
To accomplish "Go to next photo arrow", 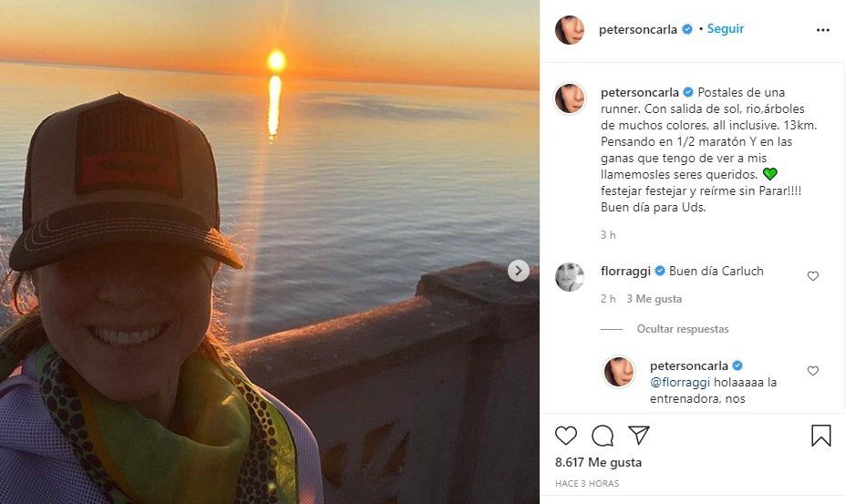I will (x=518, y=271).
